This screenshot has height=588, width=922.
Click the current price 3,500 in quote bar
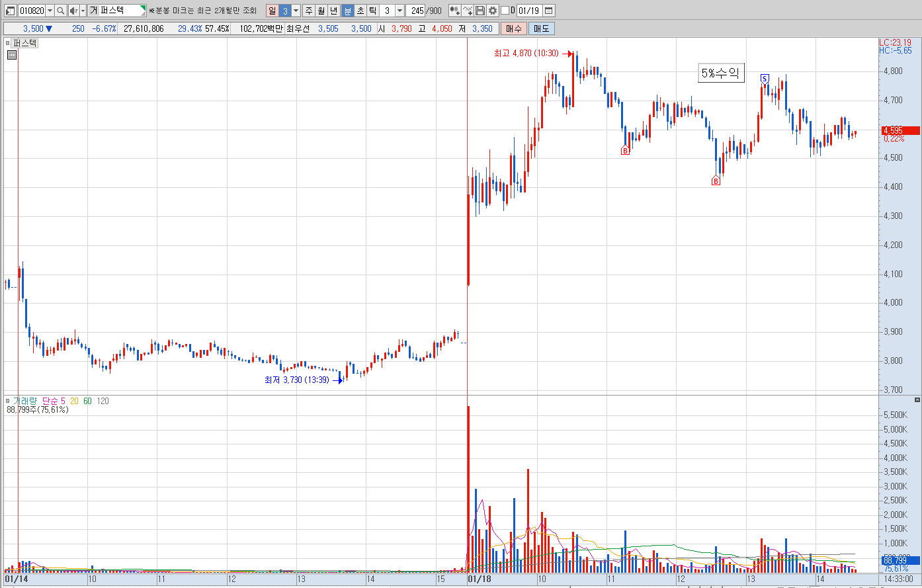pyautogui.click(x=33, y=28)
